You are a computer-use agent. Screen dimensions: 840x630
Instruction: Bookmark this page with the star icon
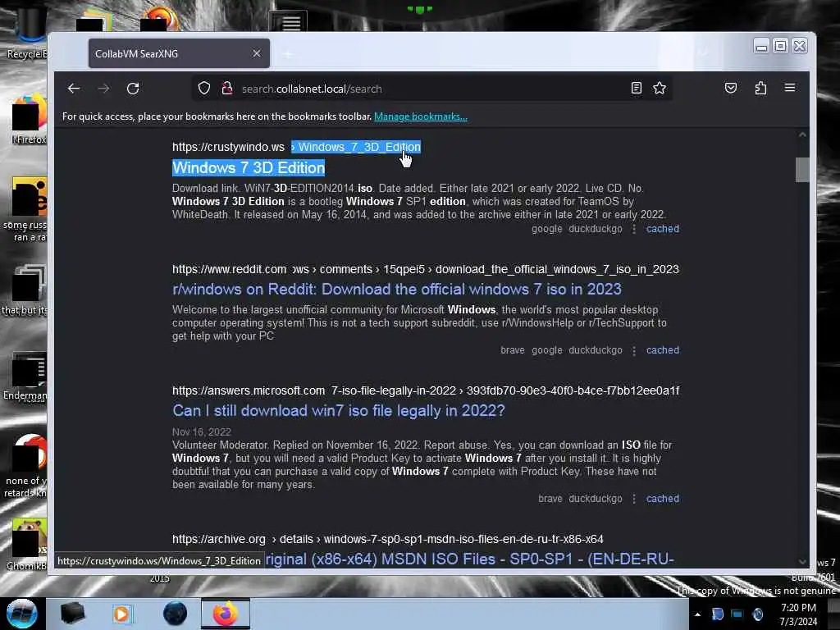point(660,89)
